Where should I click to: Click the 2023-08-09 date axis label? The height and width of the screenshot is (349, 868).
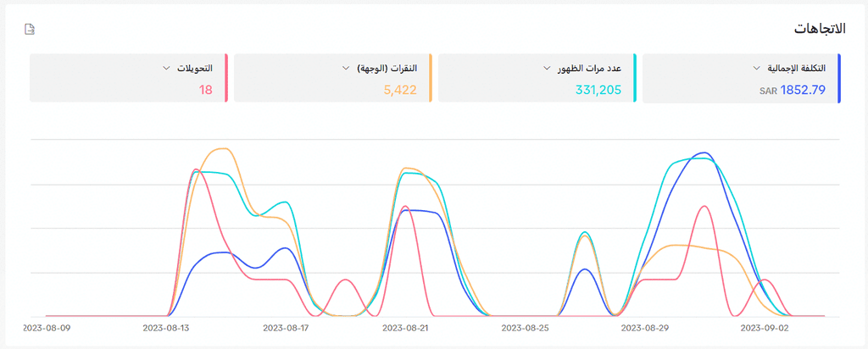[47, 328]
